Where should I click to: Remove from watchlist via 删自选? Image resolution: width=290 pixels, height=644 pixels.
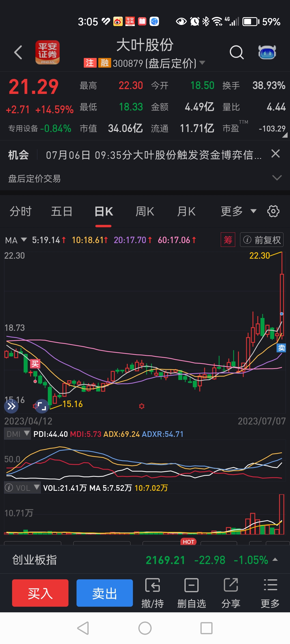191,593
